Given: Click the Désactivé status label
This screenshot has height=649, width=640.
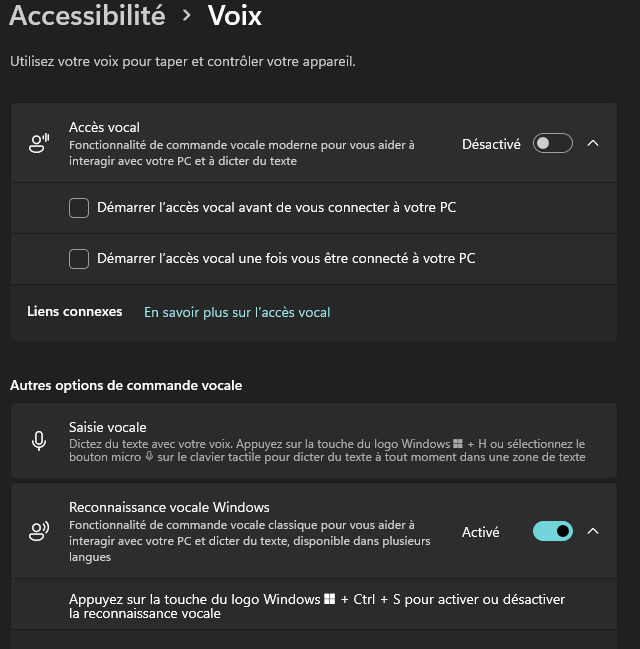Looking at the screenshot, I should (x=491, y=144).
